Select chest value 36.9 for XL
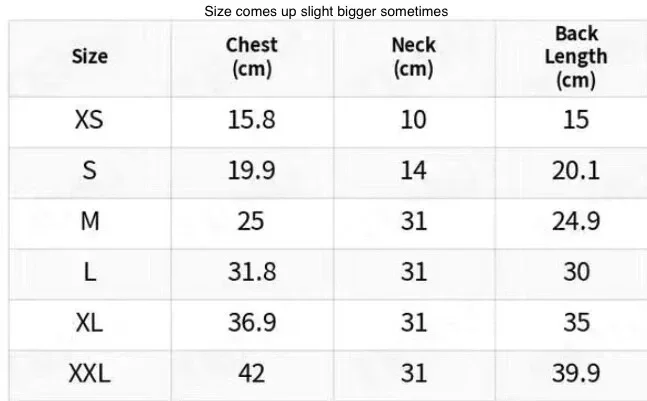Viewport: 647px width, 401px height. click(x=251, y=323)
